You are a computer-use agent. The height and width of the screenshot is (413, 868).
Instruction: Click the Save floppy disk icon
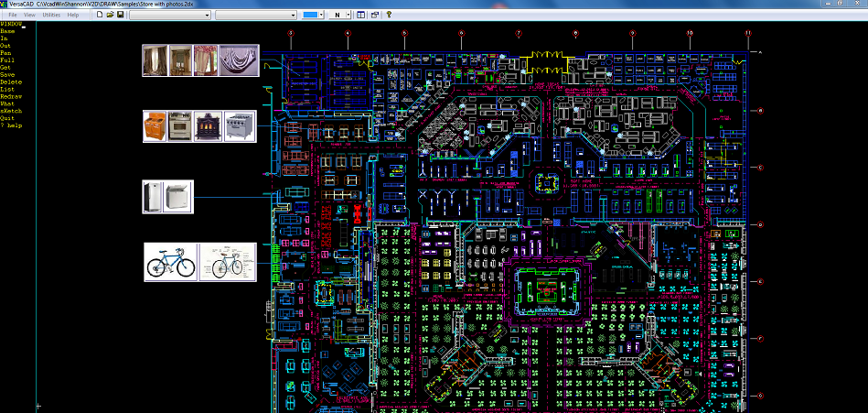[x=120, y=16]
